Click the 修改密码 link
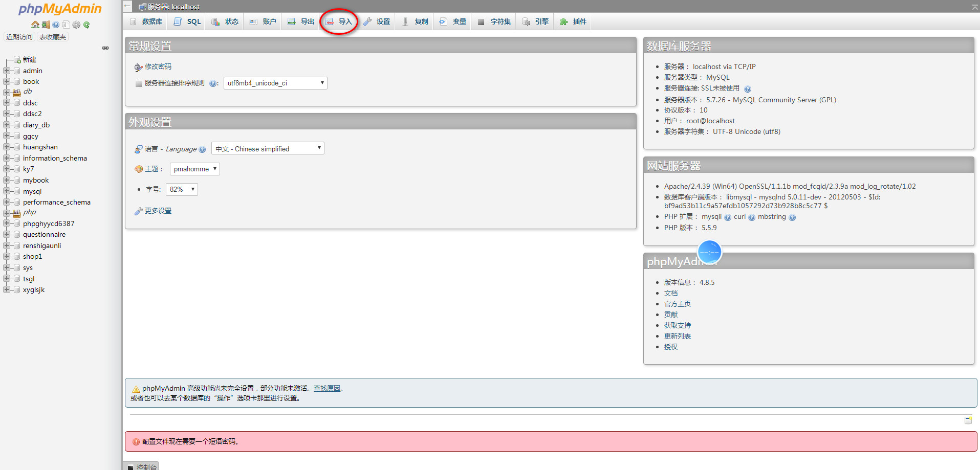The height and width of the screenshot is (470, 980). pos(158,66)
